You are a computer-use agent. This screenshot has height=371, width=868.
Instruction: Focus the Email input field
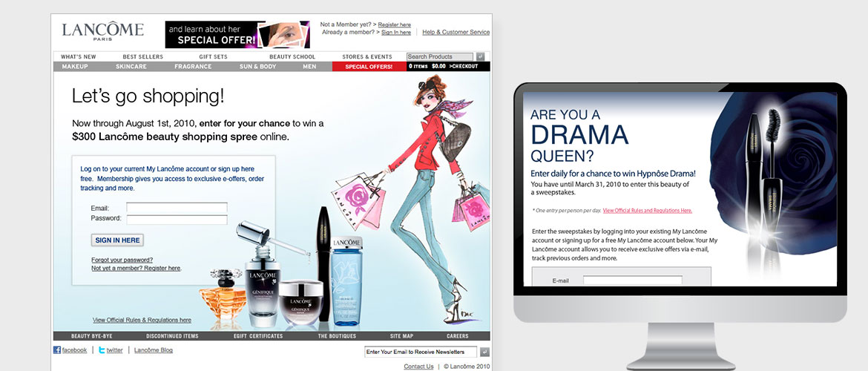click(177, 208)
